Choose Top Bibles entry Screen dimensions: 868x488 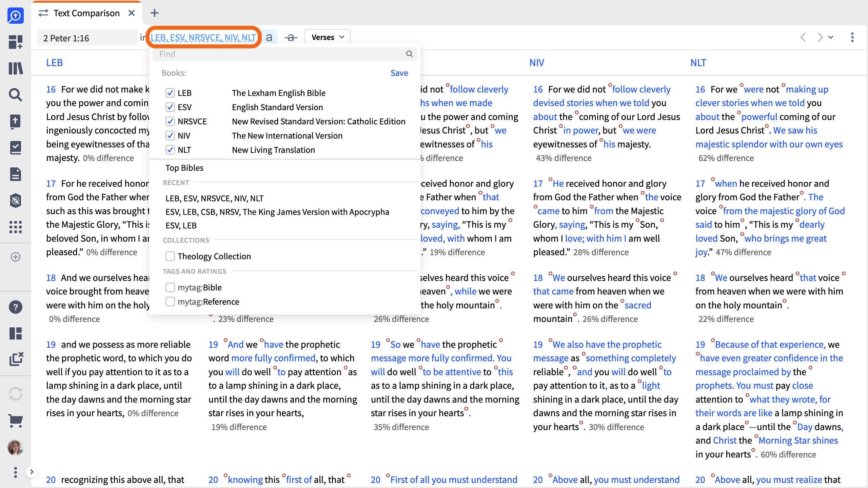click(x=184, y=168)
